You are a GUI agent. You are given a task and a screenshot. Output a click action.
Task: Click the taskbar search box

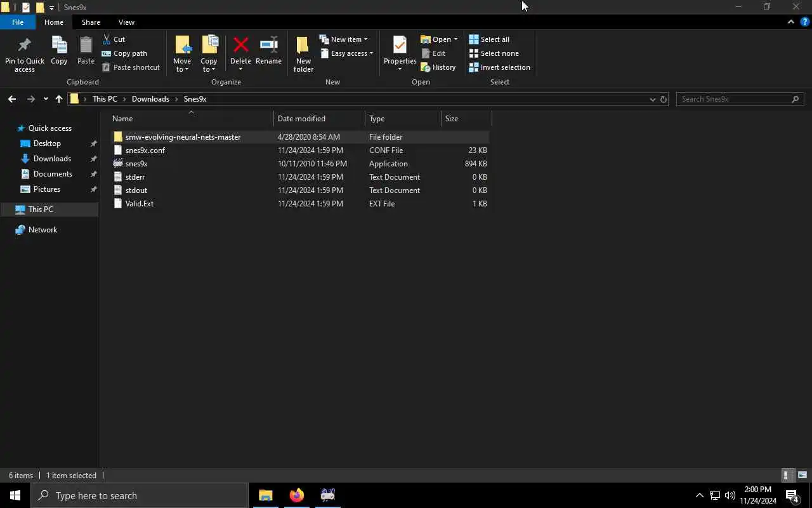point(140,495)
